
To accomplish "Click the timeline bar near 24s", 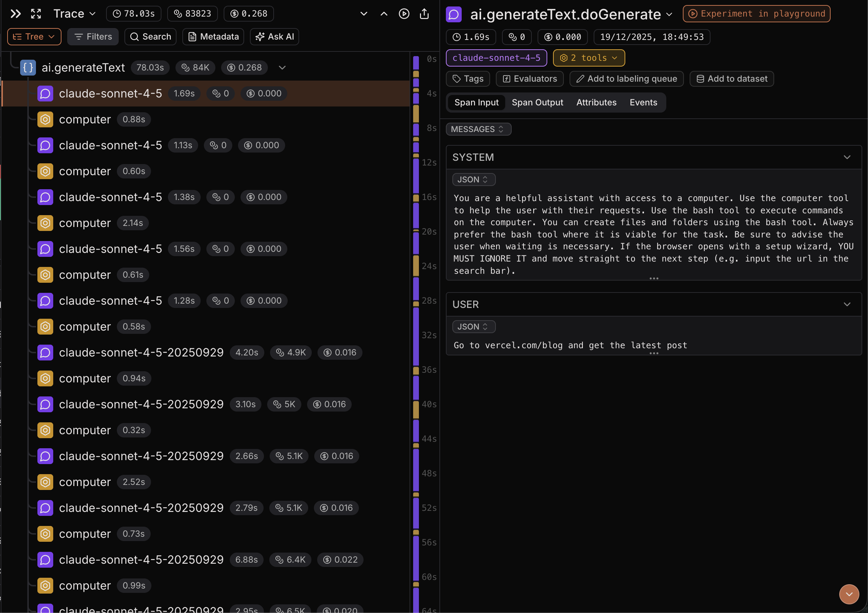I will (416, 265).
